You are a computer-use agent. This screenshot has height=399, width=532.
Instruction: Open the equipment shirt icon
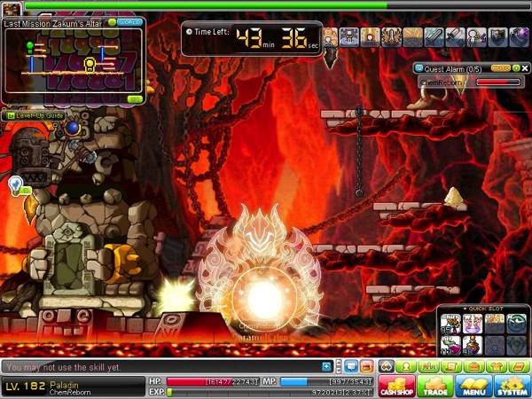coord(496,366)
